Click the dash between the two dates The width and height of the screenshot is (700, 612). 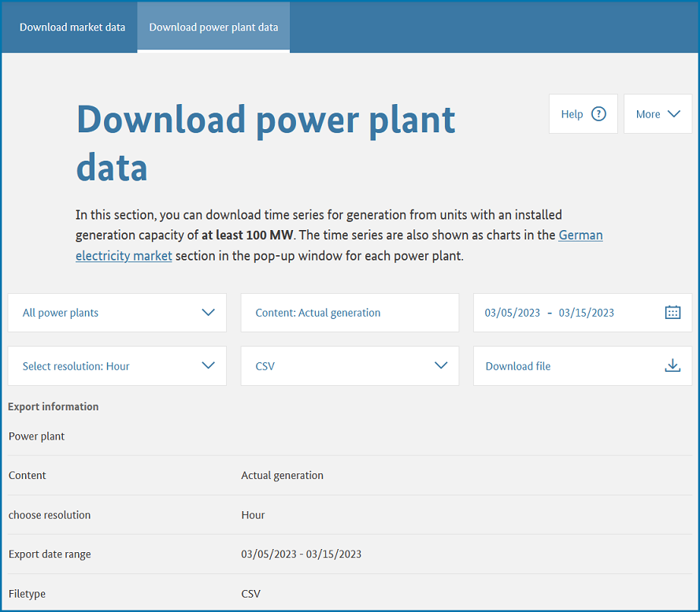pos(550,313)
